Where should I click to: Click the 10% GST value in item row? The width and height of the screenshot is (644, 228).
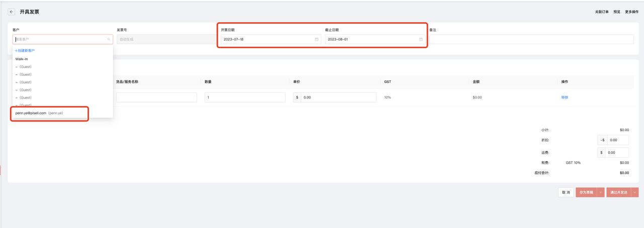[x=387, y=97]
